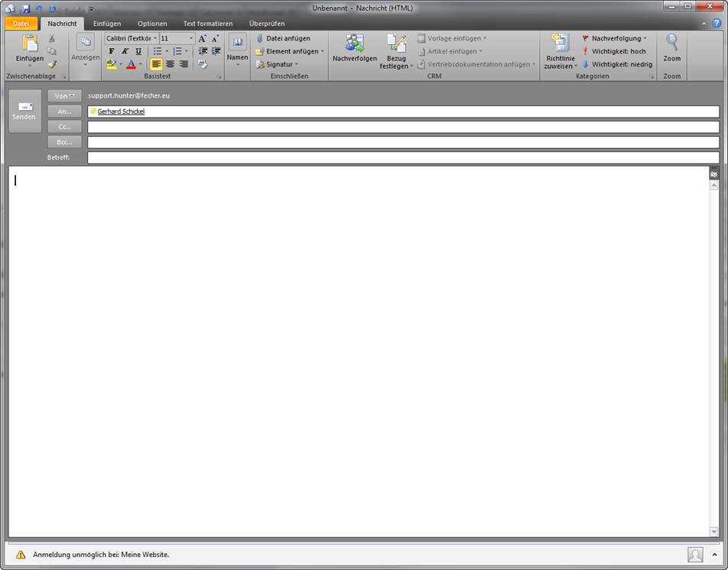Open the red font color picker

click(131, 64)
